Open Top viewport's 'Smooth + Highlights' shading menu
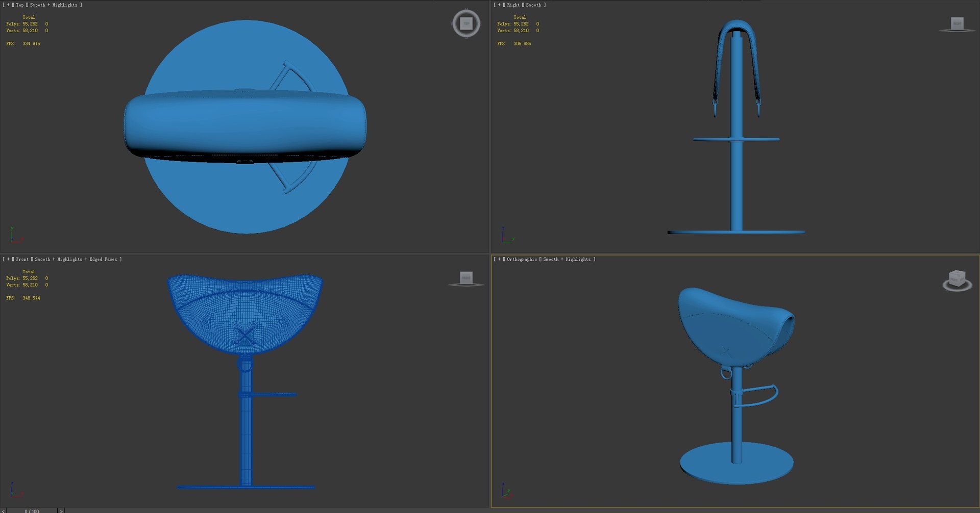The width and height of the screenshot is (980, 513). click(54, 5)
